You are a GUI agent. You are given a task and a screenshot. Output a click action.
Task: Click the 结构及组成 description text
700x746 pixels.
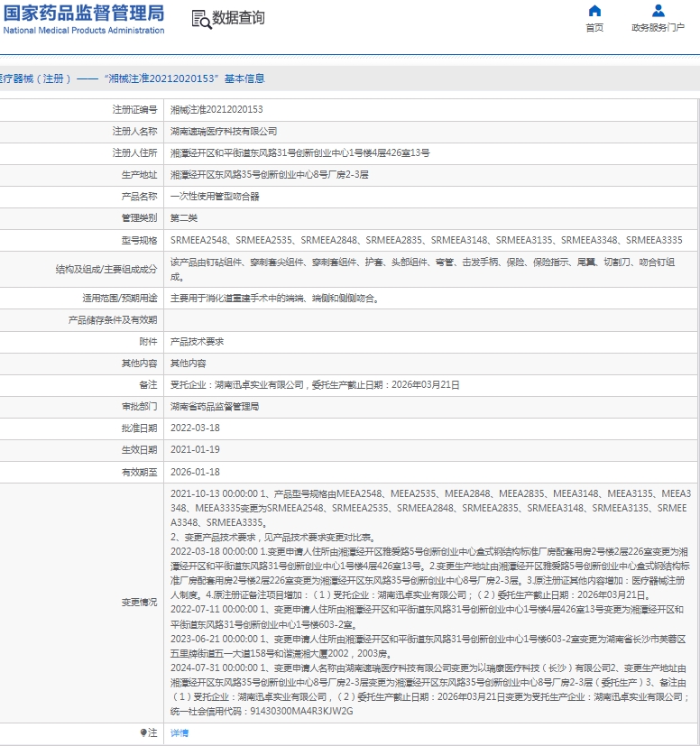click(x=422, y=270)
